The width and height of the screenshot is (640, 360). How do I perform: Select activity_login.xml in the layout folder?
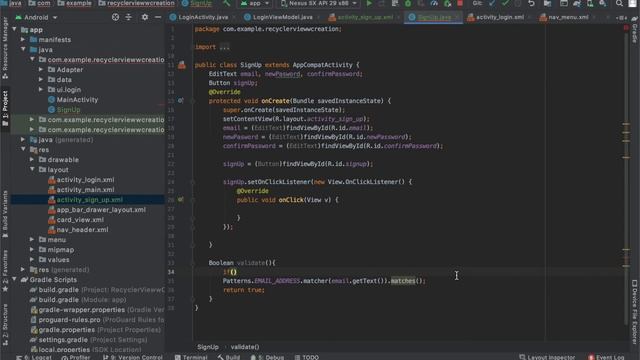tap(85, 180)
